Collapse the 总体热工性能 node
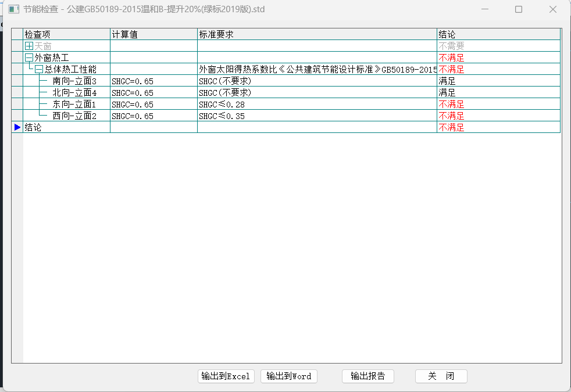The image size is (571, 392). [39, 69]
